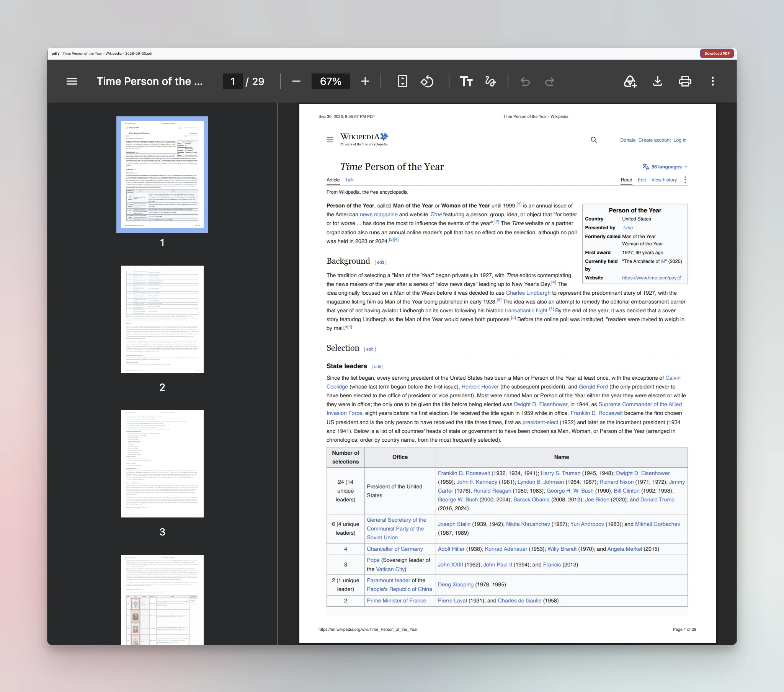Image resolution: width=784 pixels, height=692 pixels.
Task: Click edit next to the Background heading
Action: click(x=380, y=263)
